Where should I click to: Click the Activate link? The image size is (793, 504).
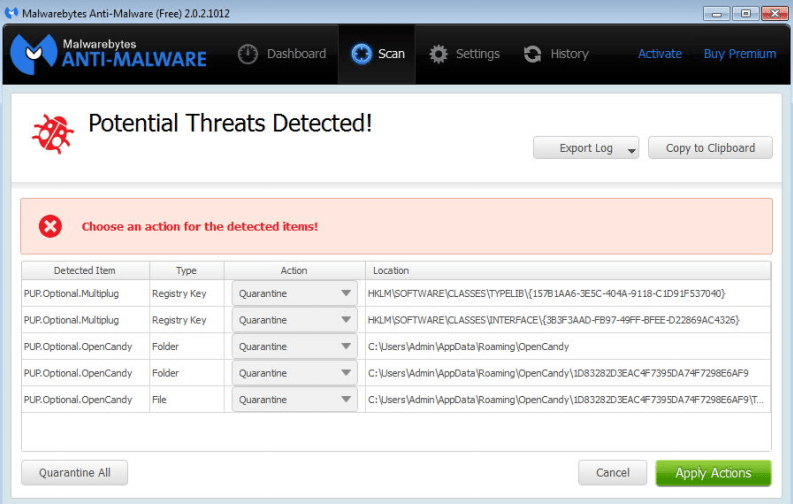(659, 54)
